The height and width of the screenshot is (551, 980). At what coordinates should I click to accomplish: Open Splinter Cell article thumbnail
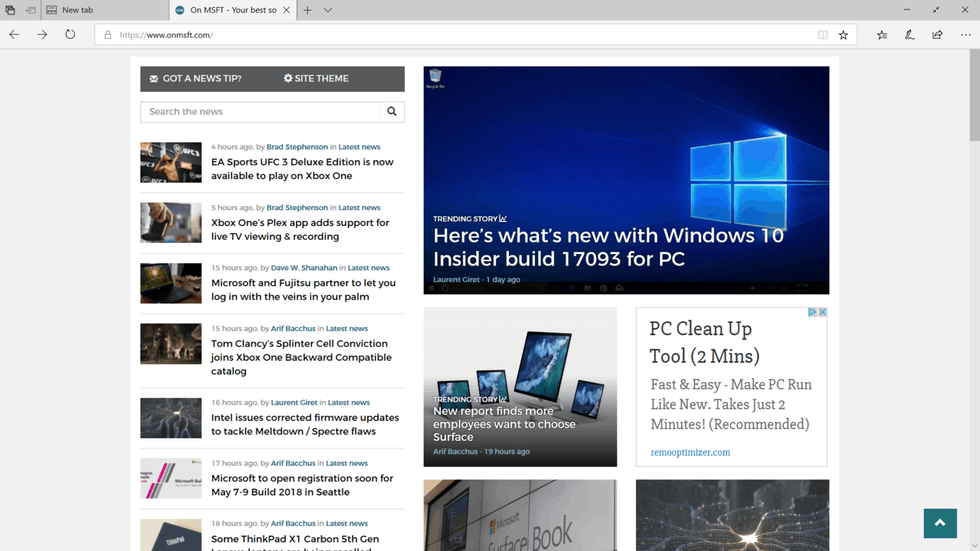point(171,344)
